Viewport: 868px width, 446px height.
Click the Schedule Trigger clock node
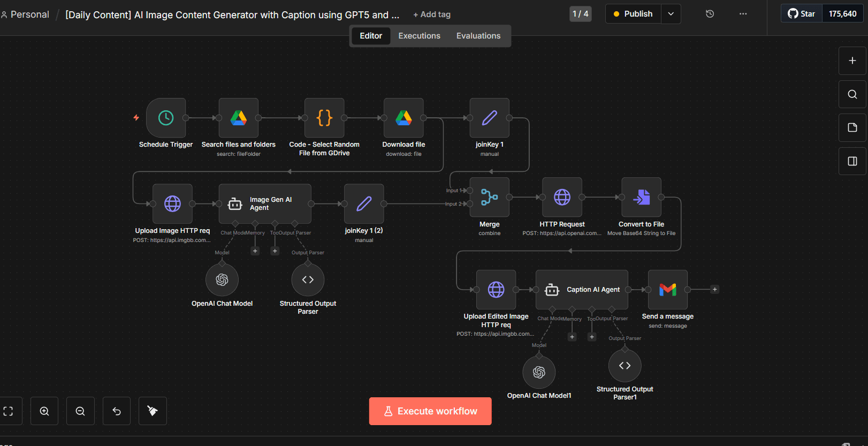[166, 118]
